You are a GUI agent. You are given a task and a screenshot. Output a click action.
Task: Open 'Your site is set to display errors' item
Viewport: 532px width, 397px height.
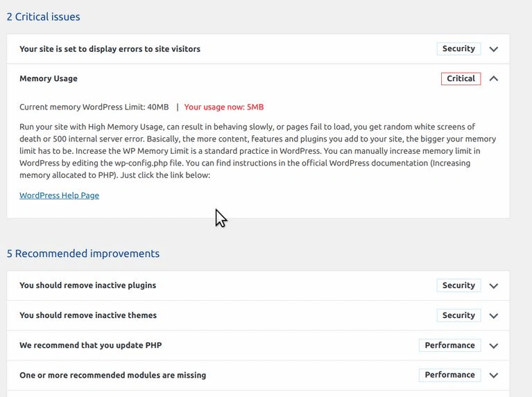[x=110, y=49]
